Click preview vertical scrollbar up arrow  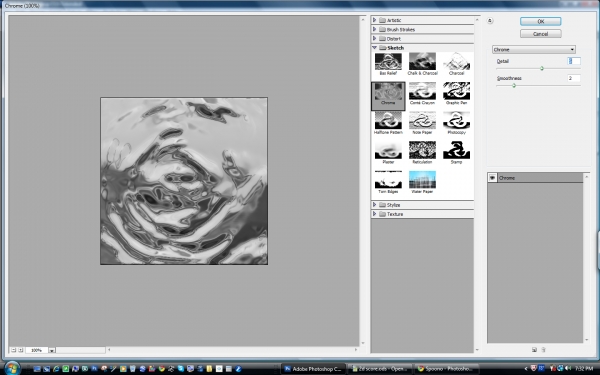tap(363, 19)
